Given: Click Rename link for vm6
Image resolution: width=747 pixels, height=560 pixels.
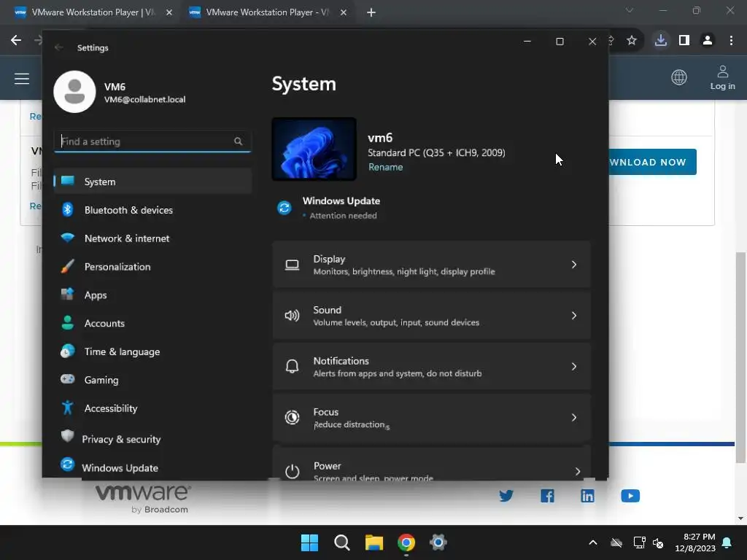Looking at the screenshot, I should pos(385,167).
